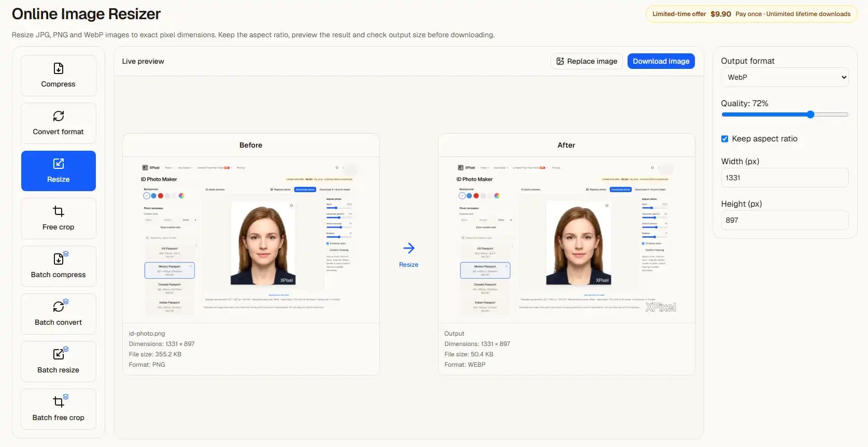Open the Compress tool icon
The width and height of the screenshot is (868, 447).
click(x=59, y=68)
